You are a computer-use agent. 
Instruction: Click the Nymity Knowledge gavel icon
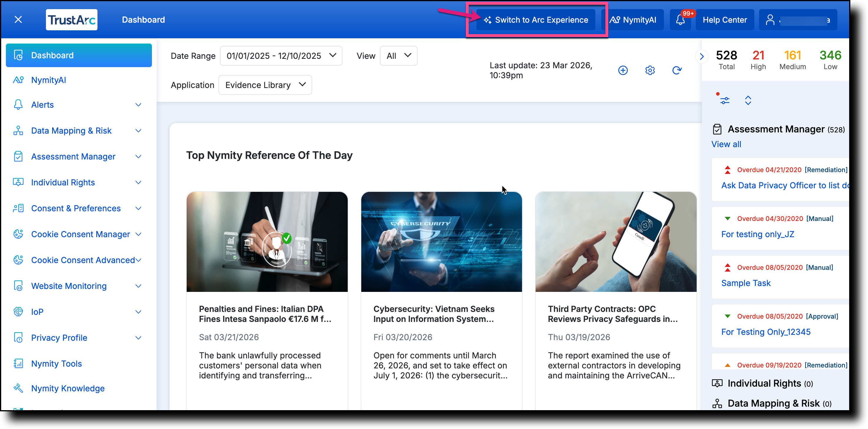[x=18, y=388]
